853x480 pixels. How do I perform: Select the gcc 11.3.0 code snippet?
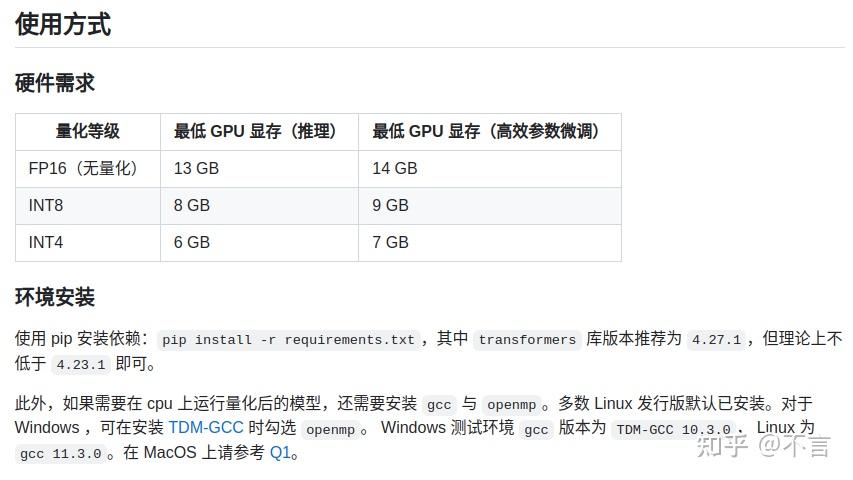click(x=60, y=454)
